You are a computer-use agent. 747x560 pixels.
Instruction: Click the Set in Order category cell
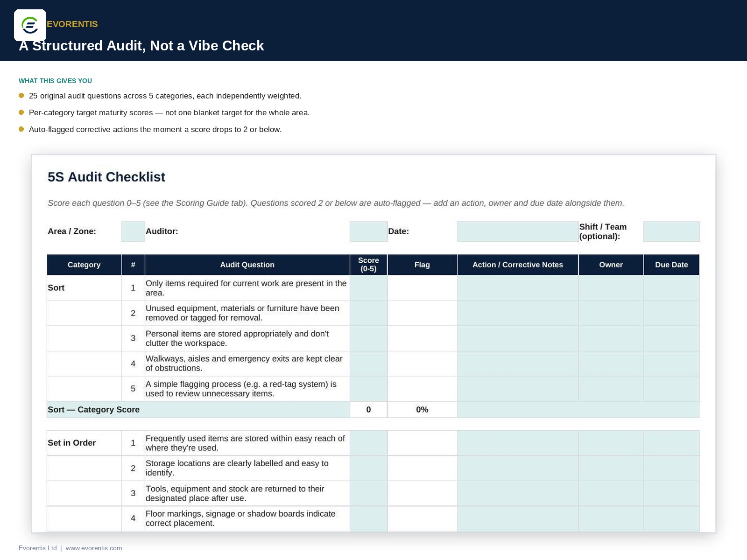84,443
